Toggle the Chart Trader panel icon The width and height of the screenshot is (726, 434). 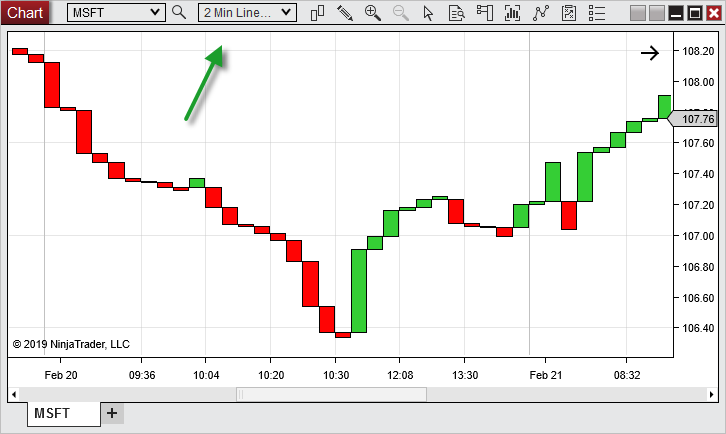pyautogui.click(x=485, y=13)
